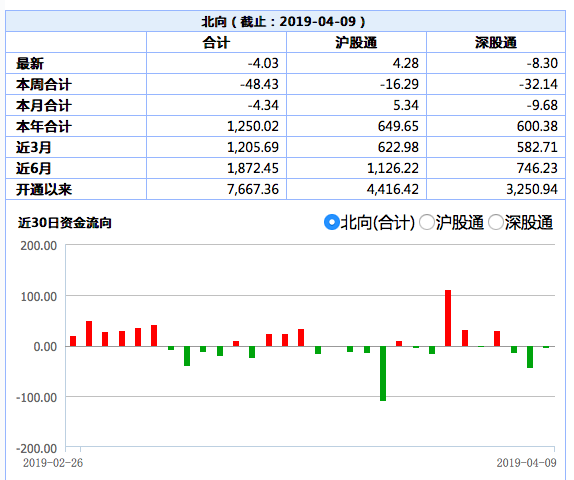
Task: Click the value -4.34 in 本月合计 row
Action: point(263,105)
